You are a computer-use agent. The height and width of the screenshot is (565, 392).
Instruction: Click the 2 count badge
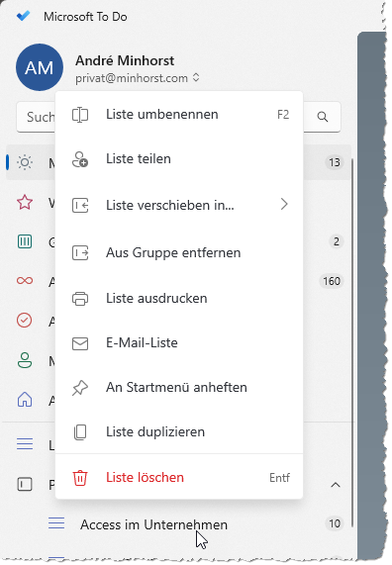(x=337, y=241)
